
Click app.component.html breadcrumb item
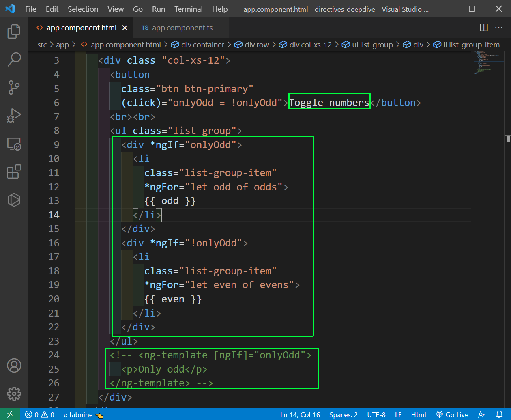coord(120,45)
